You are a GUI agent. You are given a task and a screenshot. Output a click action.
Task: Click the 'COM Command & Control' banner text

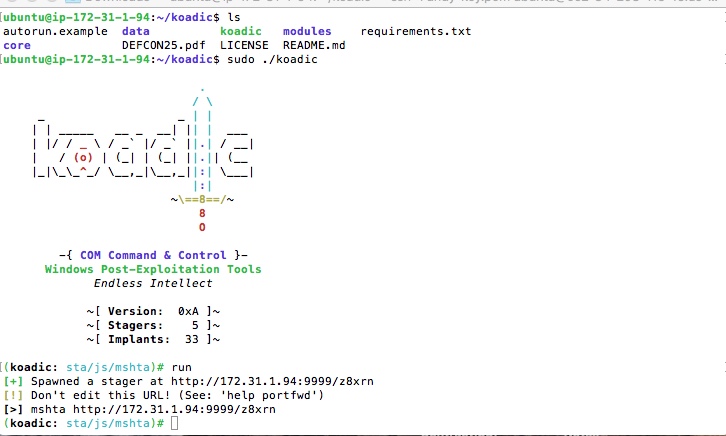[153, 255]
